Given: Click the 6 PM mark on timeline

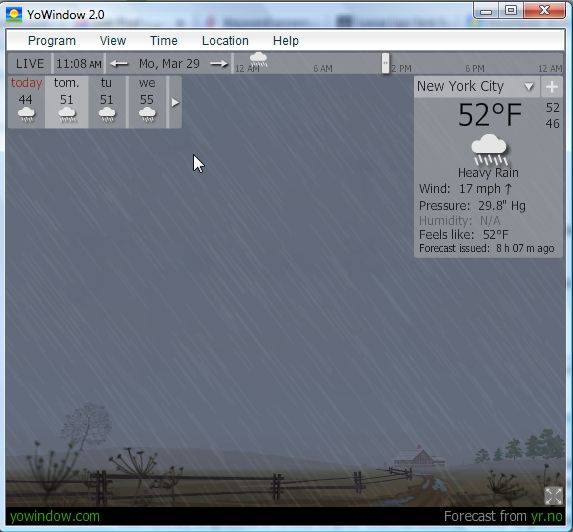Looking at the screenshot, I should pos(475,68).
